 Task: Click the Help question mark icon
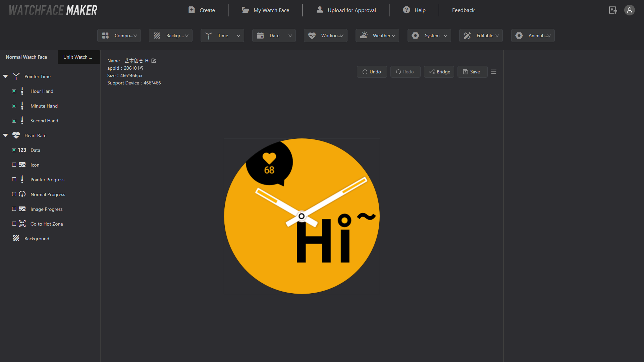(x=406, y=10)
